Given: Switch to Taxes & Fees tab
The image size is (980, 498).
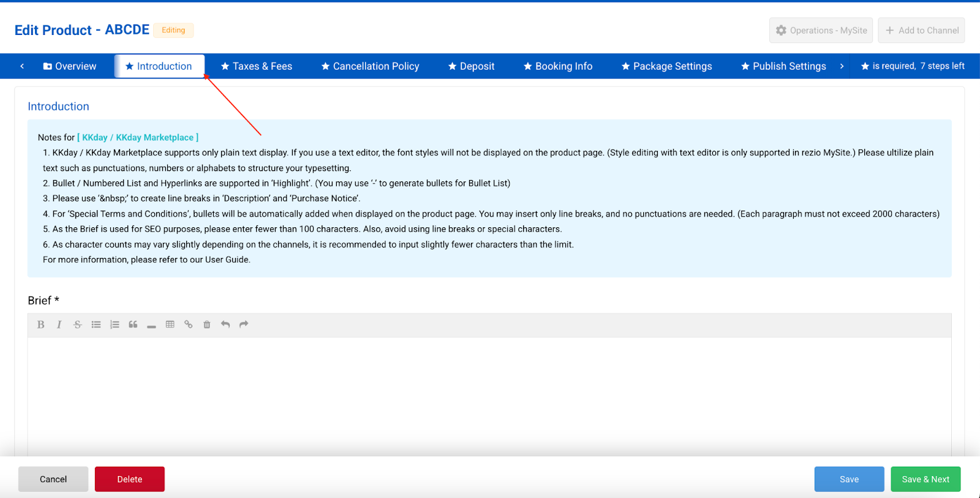Looking at the screenshot, I should (x=257, y=66).
